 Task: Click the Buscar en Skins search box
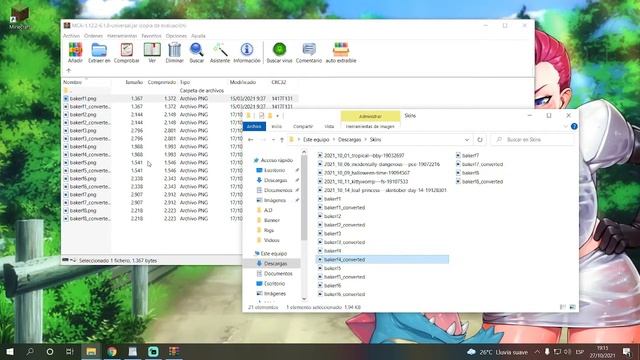click(533, 140)
